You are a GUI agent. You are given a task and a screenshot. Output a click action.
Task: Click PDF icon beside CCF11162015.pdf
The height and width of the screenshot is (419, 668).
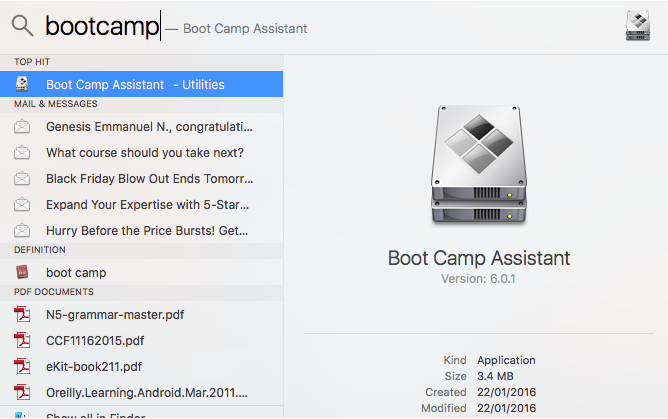coord(22,340)
